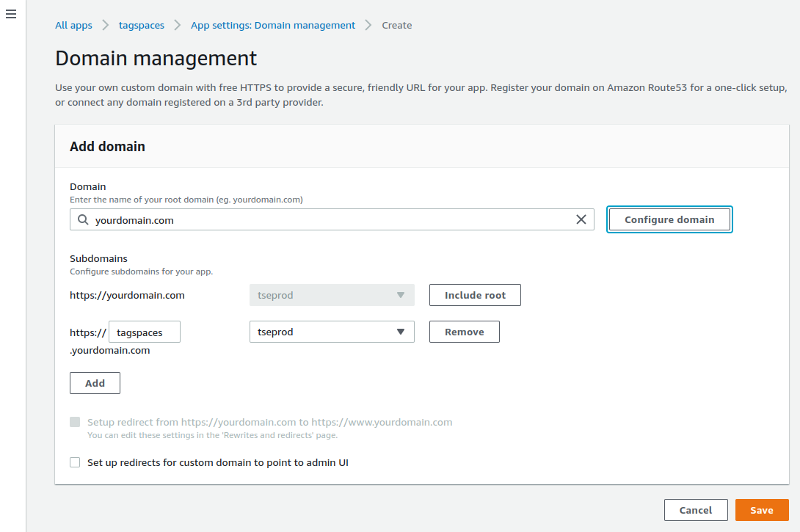Screen dimensions: 800x532
Task: Open the disabled root domain branch dropdown
Action: coord(332,295)
